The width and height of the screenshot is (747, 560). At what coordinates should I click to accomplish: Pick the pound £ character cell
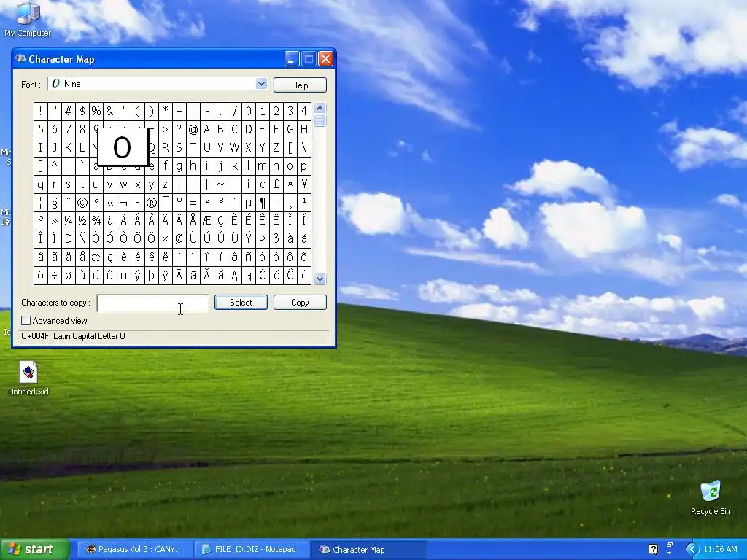276,184
